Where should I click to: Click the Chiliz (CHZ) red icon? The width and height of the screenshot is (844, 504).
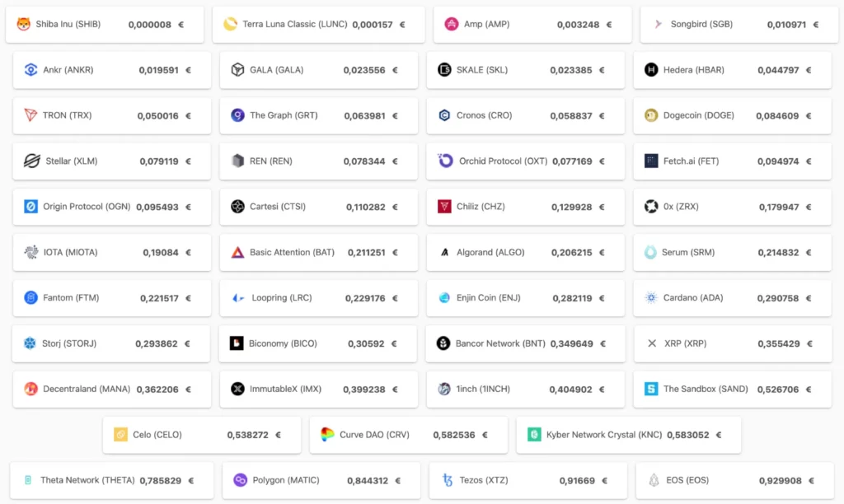coord(444,207)
